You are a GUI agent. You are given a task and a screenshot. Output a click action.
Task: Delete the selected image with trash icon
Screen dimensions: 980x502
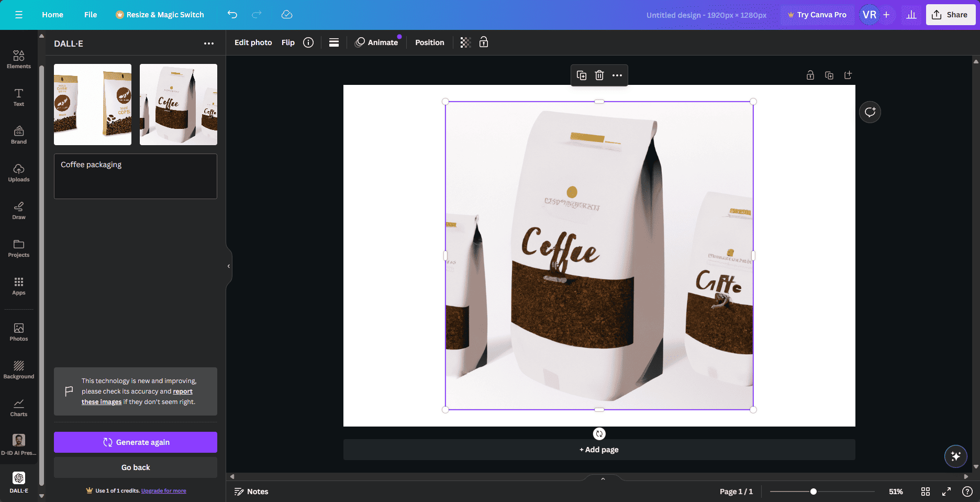pos(599,75)
